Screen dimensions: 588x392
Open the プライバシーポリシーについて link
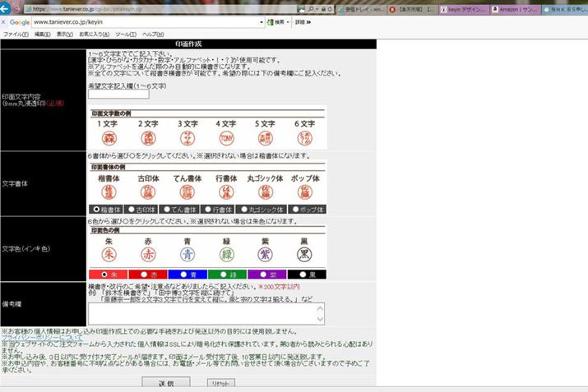click(x=41, y=337)
